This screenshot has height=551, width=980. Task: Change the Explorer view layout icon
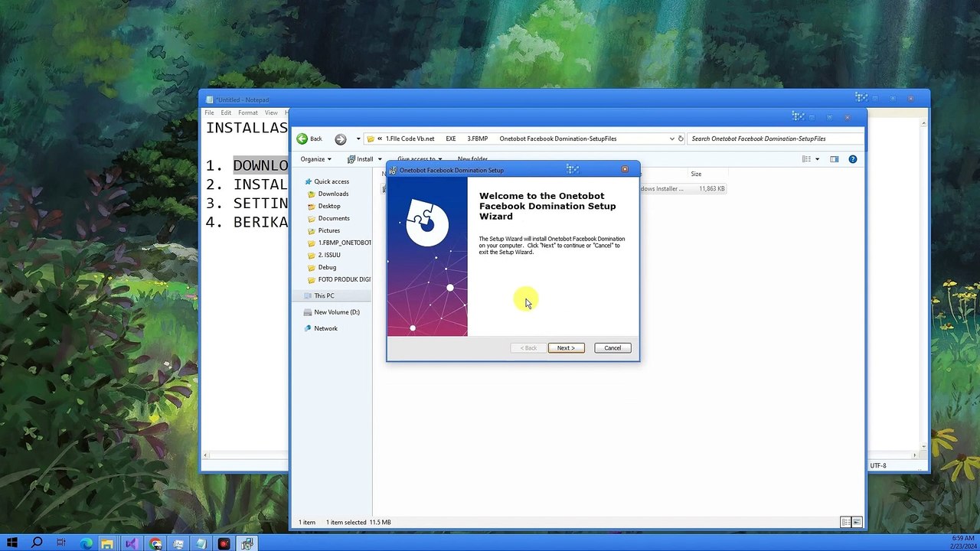pyautogui.click(x=806, y=159)
